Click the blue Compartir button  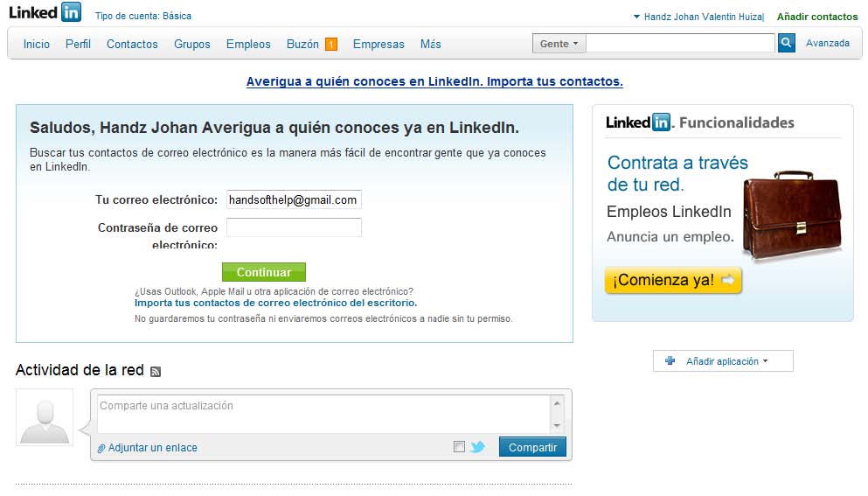532,447
